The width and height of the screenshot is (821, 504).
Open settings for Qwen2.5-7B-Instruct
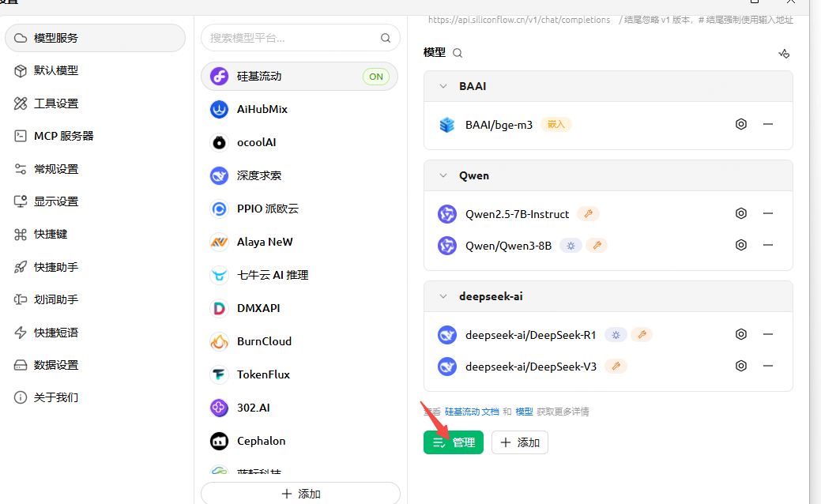tap(741, 213)
